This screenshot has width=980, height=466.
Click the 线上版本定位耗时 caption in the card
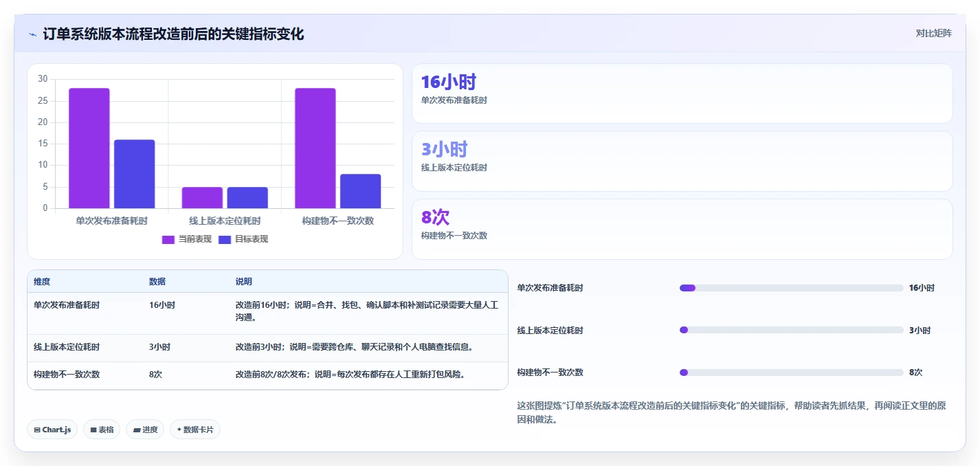click(x=454, y=168)
